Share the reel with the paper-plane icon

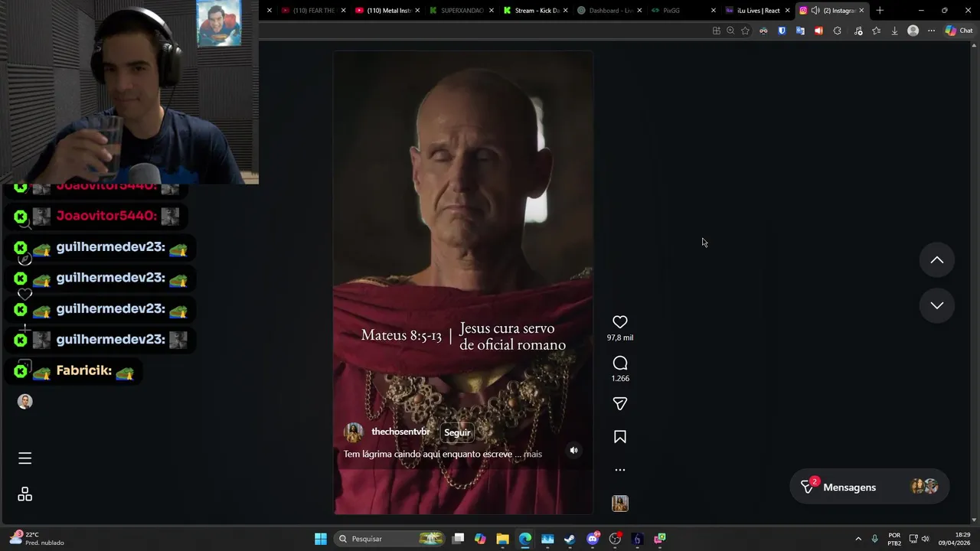pos(620,403)
